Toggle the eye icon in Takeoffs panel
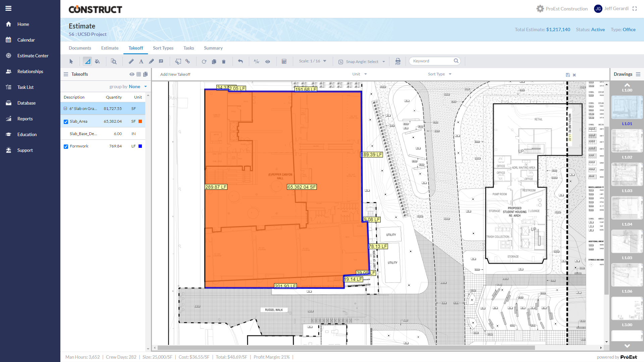The image size is (644, 362). (132, 74)
